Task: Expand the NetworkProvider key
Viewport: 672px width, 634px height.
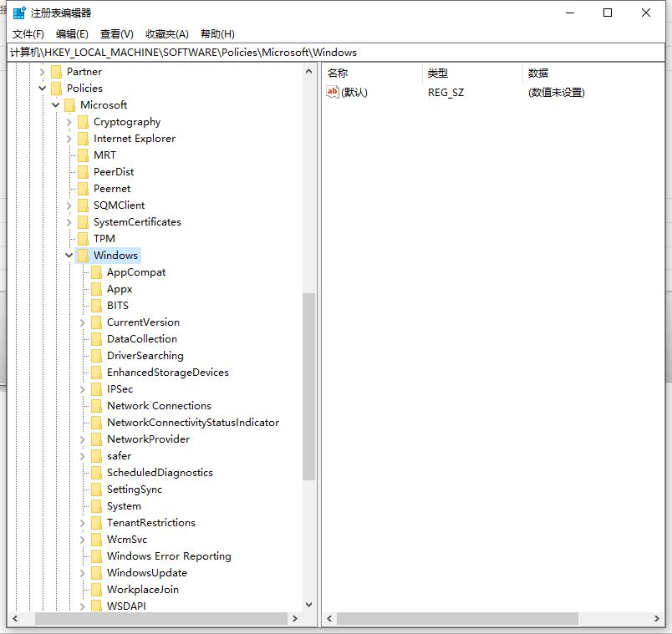Action: pos(82,439)
